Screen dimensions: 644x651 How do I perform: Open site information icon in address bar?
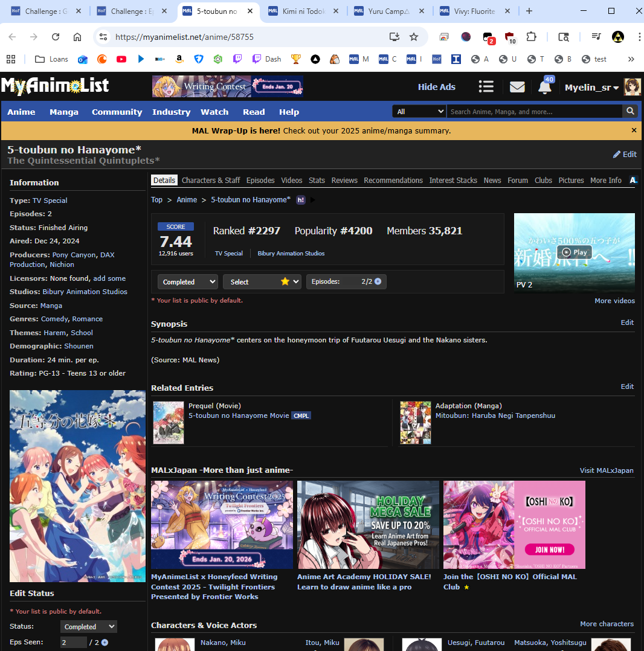(x=103, y=37)
